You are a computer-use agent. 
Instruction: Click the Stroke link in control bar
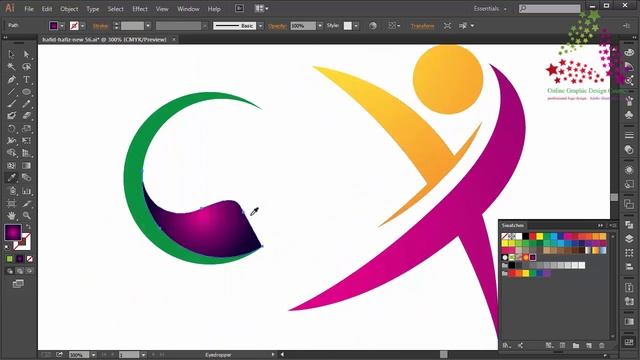point(100,26)
